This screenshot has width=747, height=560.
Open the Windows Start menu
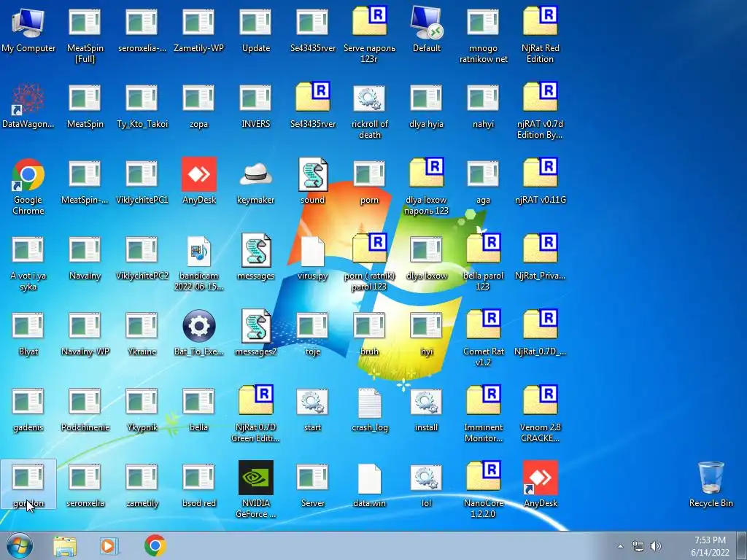click(x=20, y=545)
